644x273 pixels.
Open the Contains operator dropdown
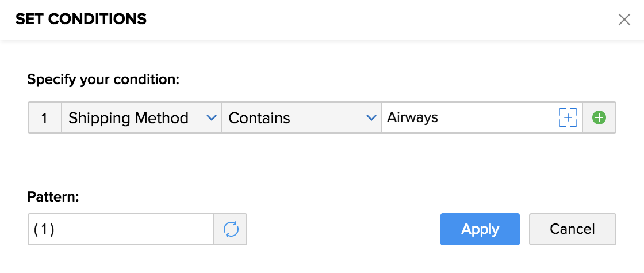click(301, 118)
